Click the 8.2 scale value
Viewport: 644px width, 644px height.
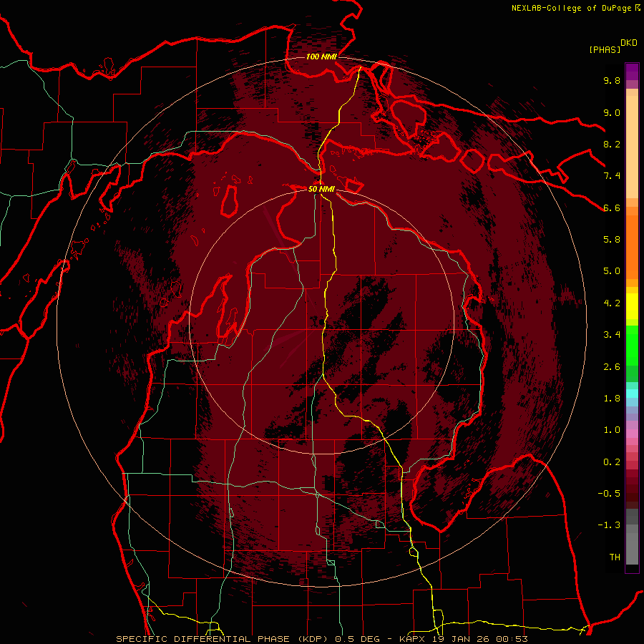coord(612,144)
